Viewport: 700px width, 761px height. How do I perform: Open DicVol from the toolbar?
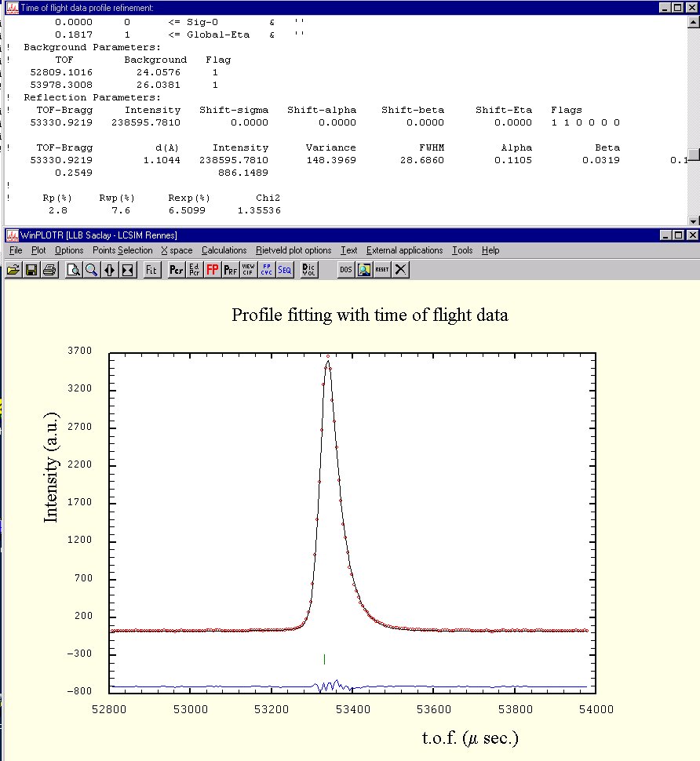pos(309,270)
